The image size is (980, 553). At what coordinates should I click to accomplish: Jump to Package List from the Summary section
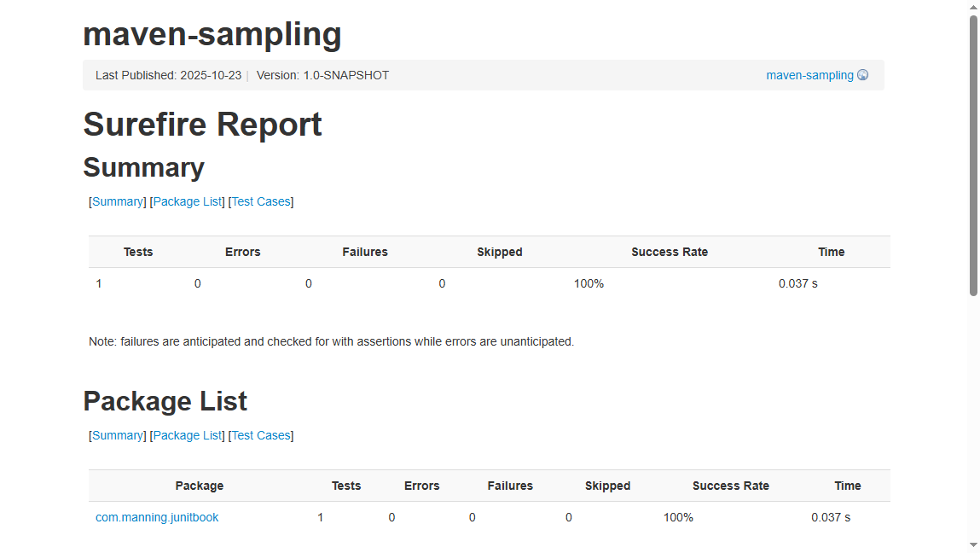(x=187, y=201)
